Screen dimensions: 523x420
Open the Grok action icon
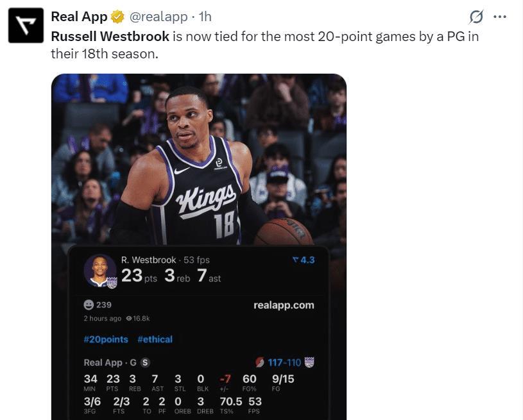point(476,17)
